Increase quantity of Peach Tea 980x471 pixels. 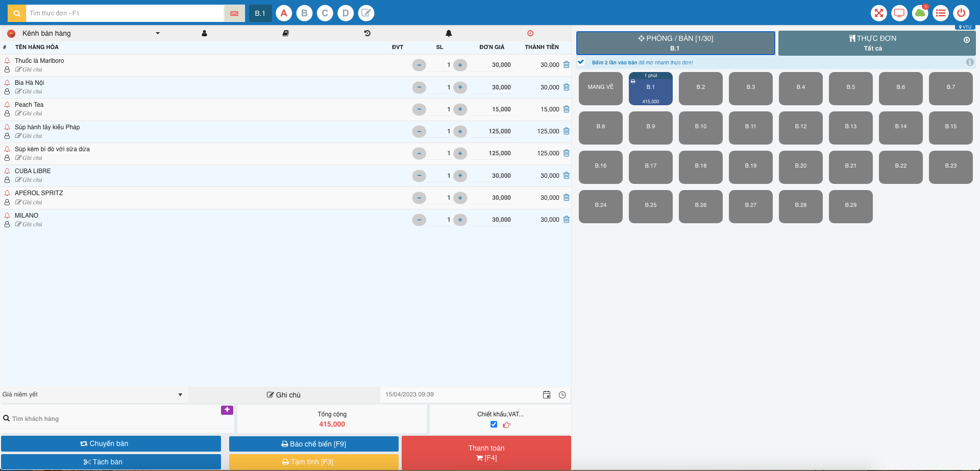pos(460,109)
